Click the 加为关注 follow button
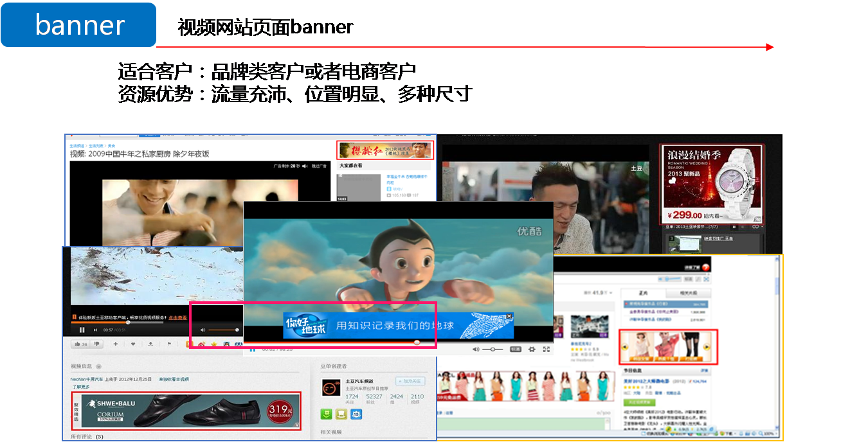The width and height of the screenshot is (868, 442). click(x=410, y=382)
